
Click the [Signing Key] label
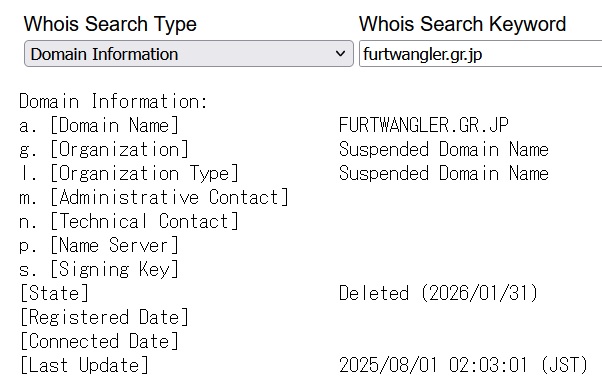[x=114, y=269]
